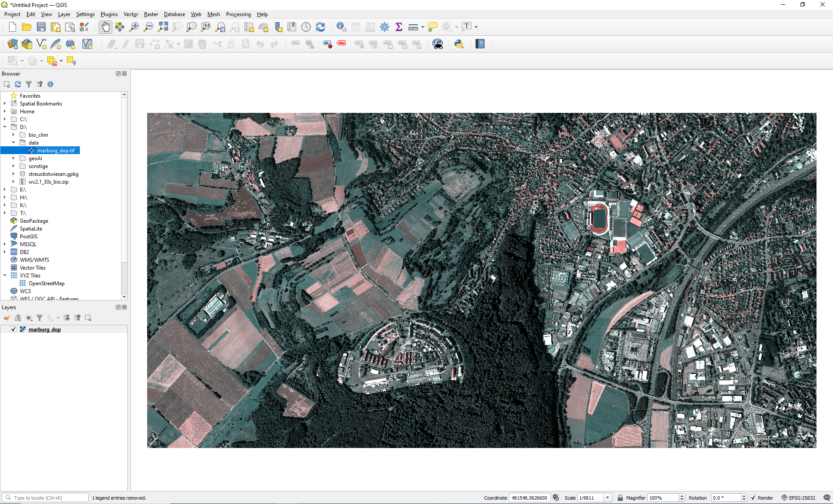Select OpenStreetMap under XYZ Tiles
833x504 pixels.
pos(46,283)
